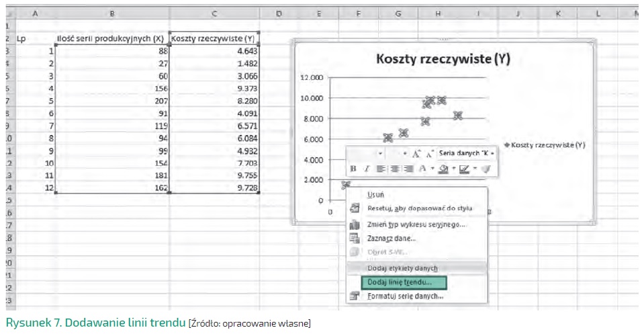The image size is (644, 336).
Task: Select header cell 'Ilość serii produkcyjnych (X)'
Action: 112,38
